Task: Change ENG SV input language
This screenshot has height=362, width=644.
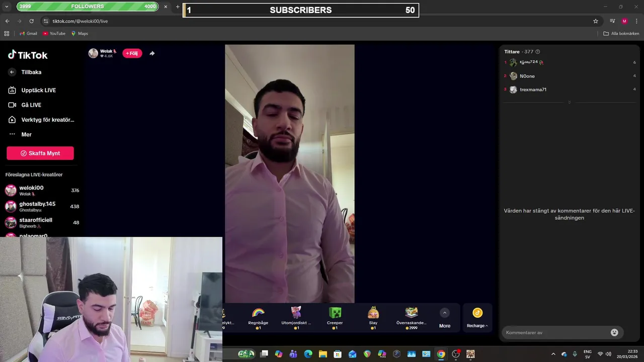Action: [588, 354]
